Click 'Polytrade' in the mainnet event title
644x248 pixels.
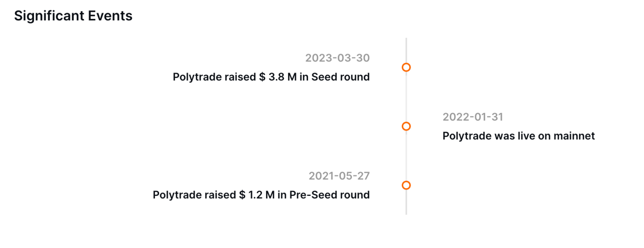pos(467,136)
